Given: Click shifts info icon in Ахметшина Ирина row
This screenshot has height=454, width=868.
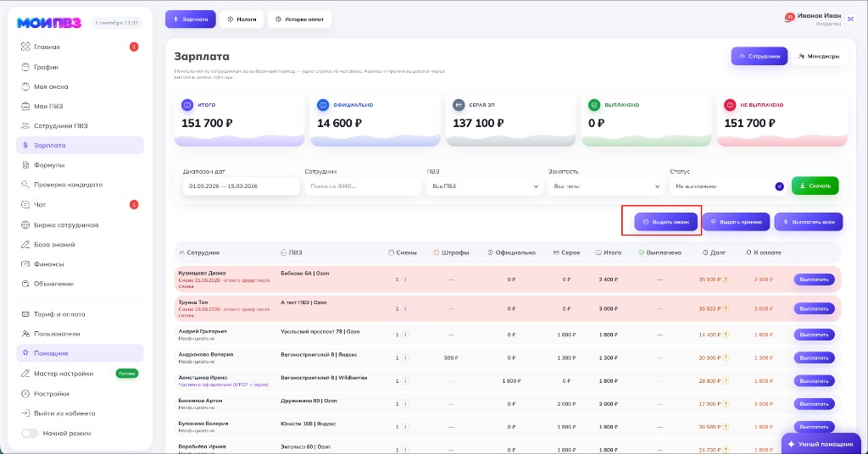Looking at the screenshot, I should 405,381.
